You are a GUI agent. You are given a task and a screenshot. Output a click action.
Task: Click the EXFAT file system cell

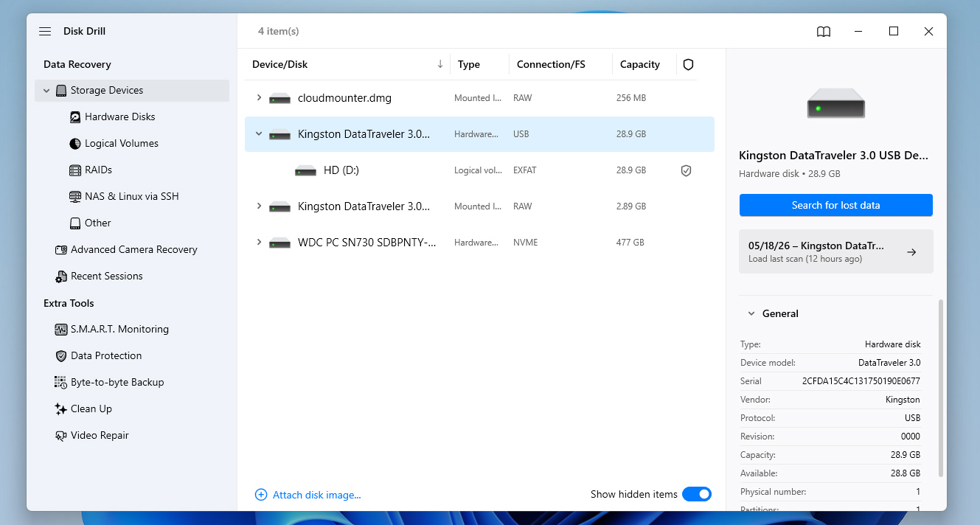(525, 170)
